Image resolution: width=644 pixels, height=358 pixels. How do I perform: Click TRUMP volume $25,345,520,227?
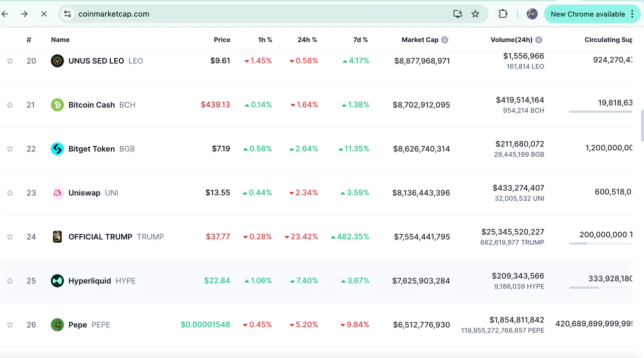513,232
